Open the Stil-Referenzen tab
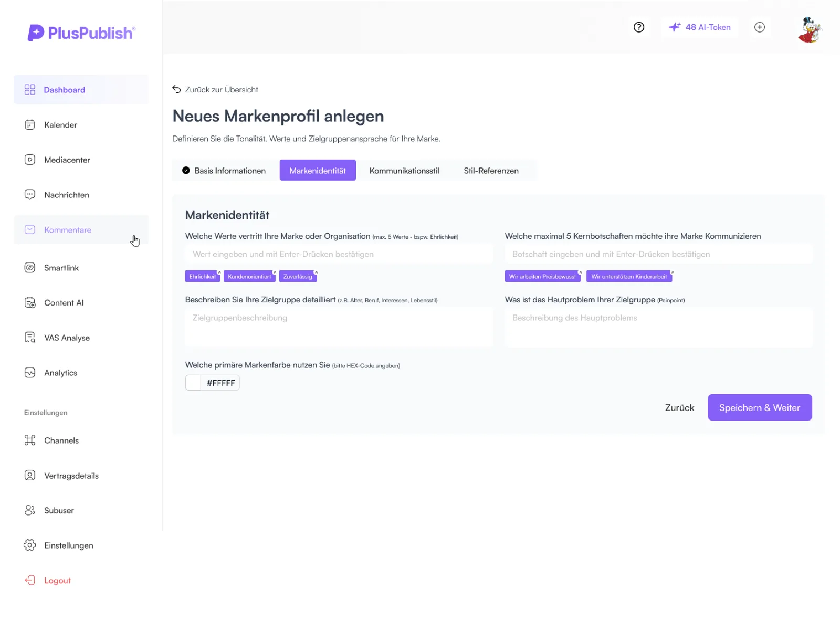Viewport: 840px width, 630px height. (x=491, y=171)
